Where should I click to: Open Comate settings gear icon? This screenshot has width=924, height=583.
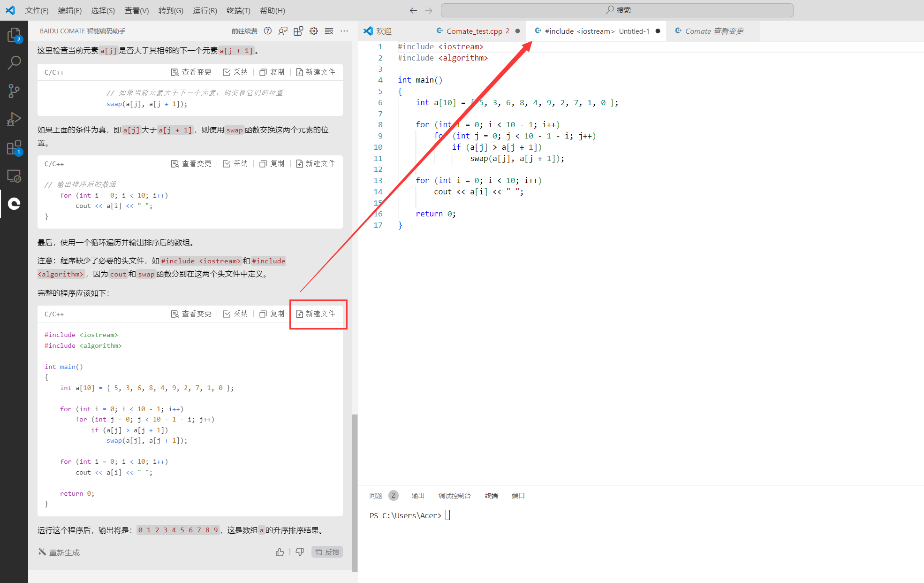pyautogui.click(x=314, y=31)
